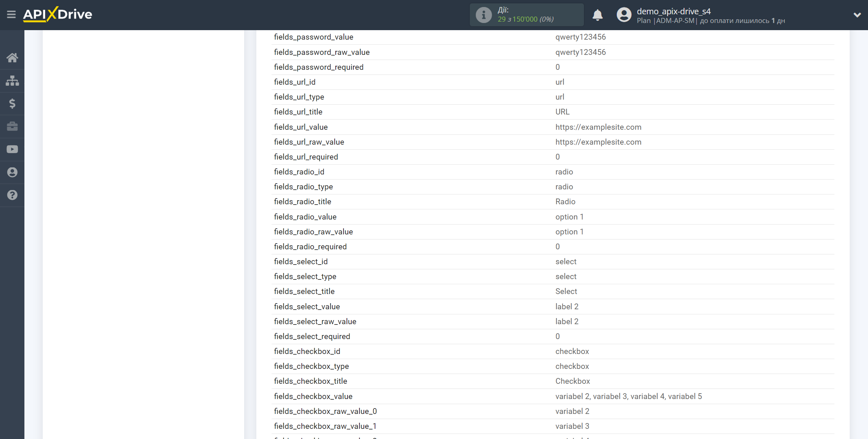This screenshot has height=439, width=868.
Task: Click the actions info circle icon
Action: coord(484,15)
